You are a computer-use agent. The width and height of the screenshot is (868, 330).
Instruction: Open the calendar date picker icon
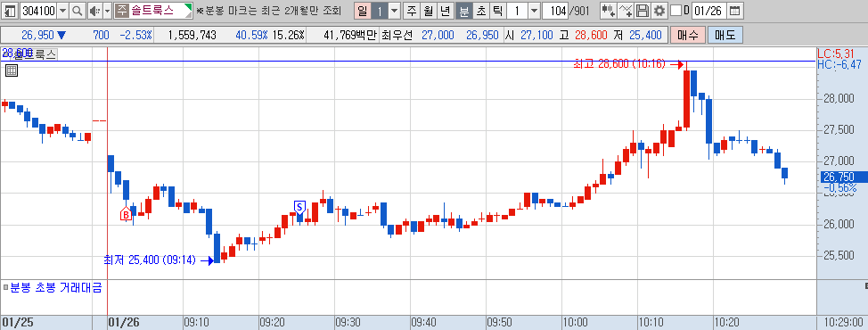coord(734,11)
